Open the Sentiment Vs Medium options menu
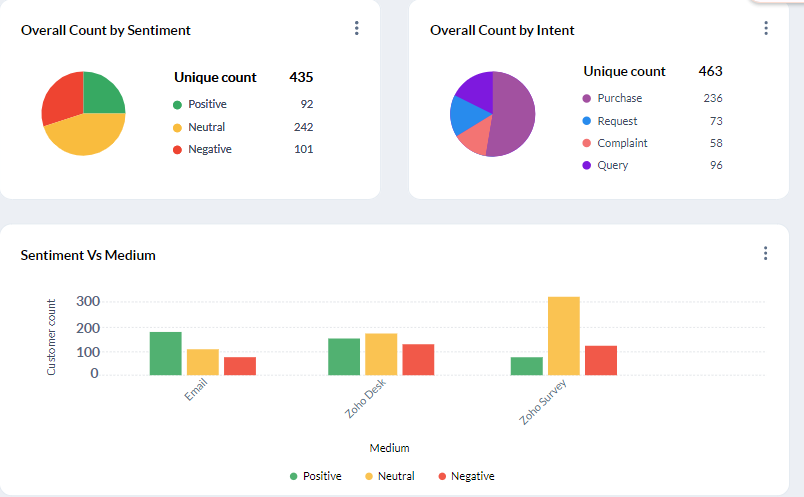This screenshot has width=804, height=497. (765, 254)
